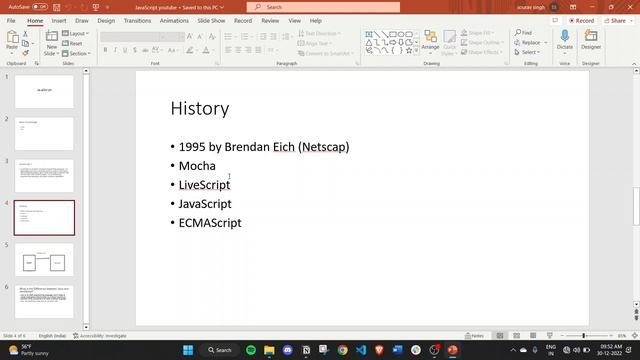Open the Slide Show tab
Image resolution: width=640 pixels, height=360 pixels.
tap(211, 20)
